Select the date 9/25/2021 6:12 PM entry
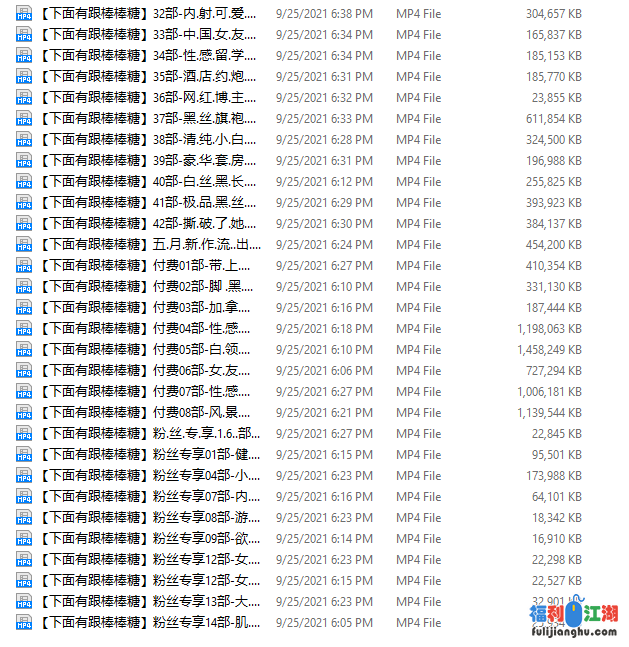This screenshot has width=629, height=647. [x=324, y=182]
